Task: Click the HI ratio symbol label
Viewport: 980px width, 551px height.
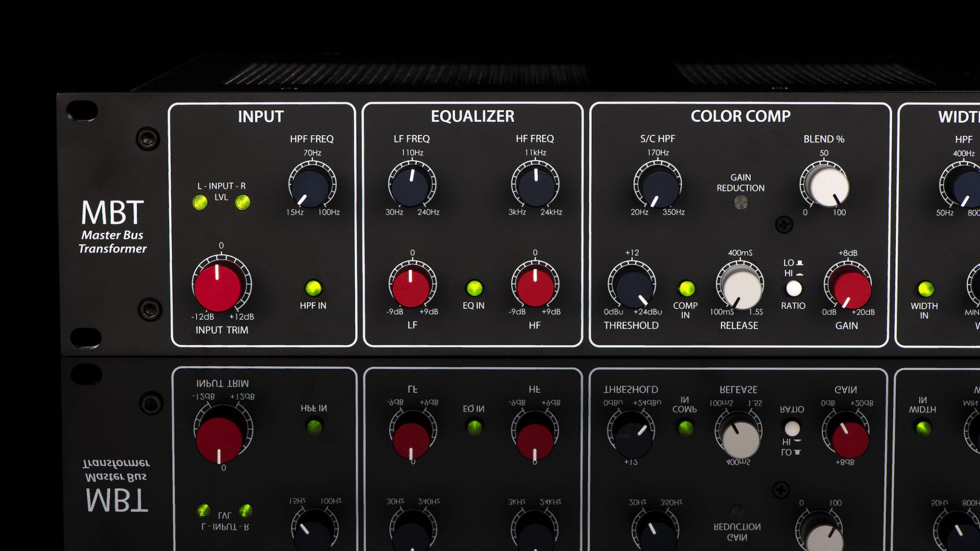Action: point(793,274)
